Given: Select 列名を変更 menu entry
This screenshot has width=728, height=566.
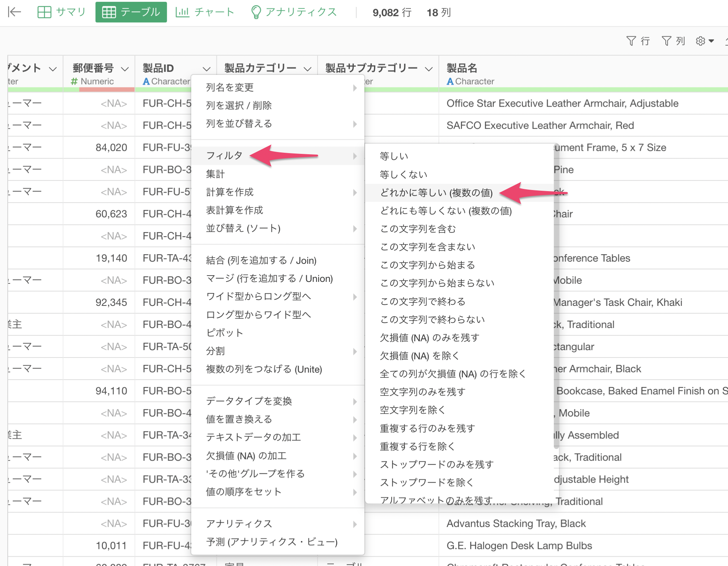Looking at the screenshot, I should [x=230, y=87].
